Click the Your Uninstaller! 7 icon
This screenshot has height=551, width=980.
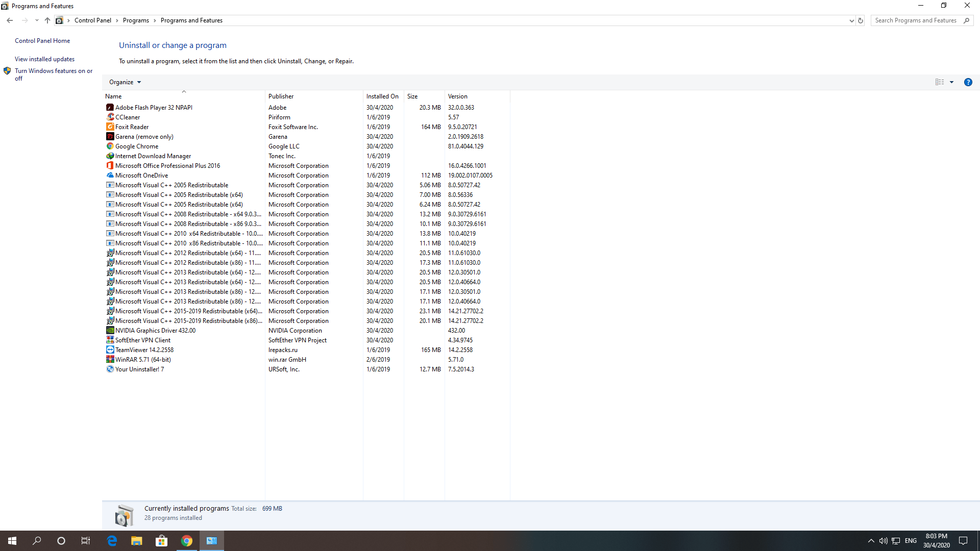110,369
